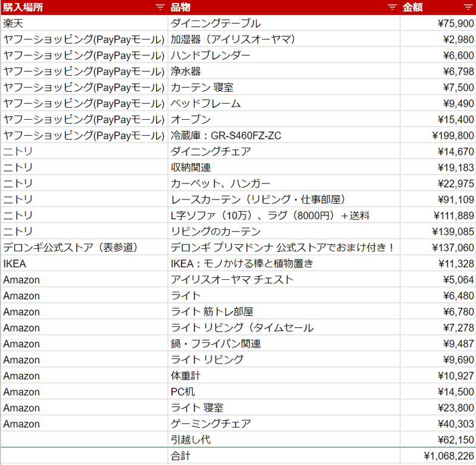This screenshot has height=465, width=476.
Task: Select the 収納関連 cell
Action: pyautogui.click(x=284, y=167)
